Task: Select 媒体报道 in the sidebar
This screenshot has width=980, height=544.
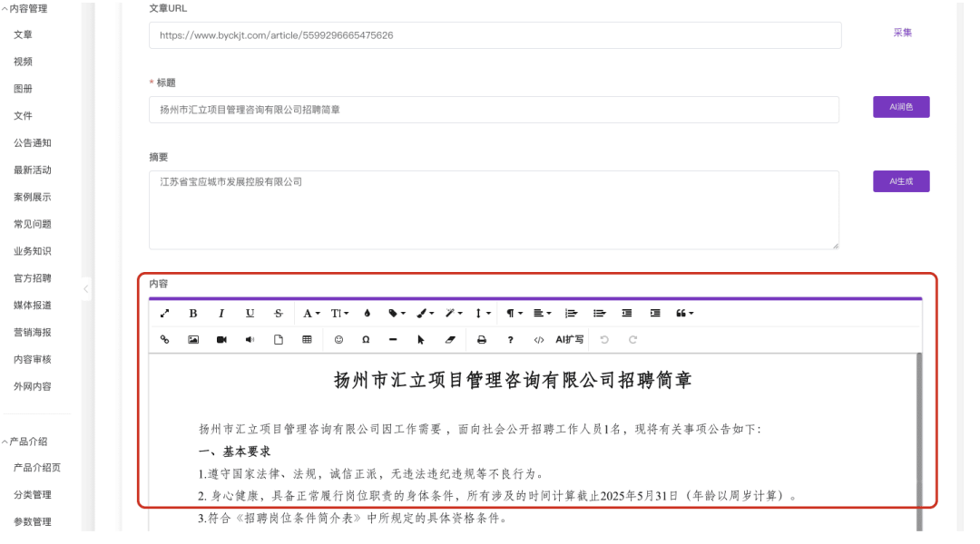Action: pos(33,306)
